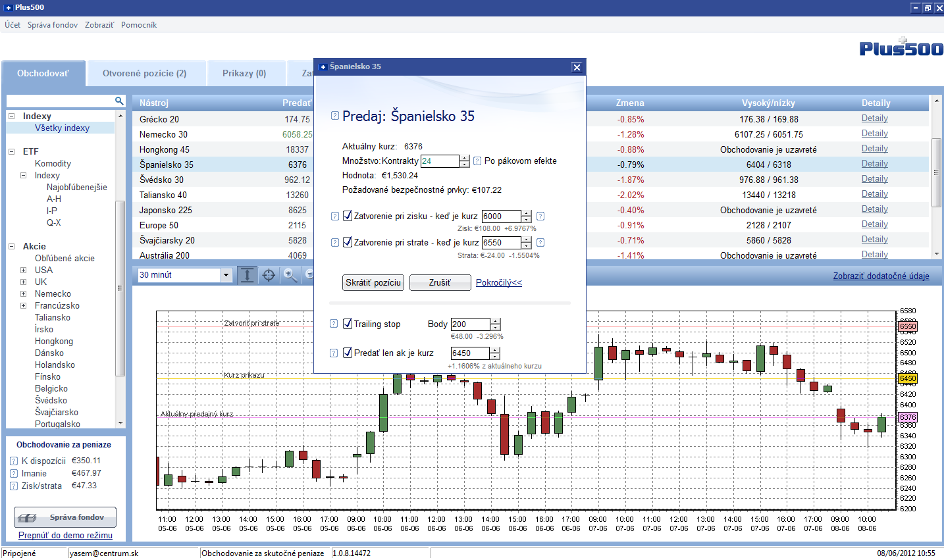Toggle the chart auto-scale vertical fit icon
The image size is (944, 560).
pyautogui.click(x=247, y=275)
